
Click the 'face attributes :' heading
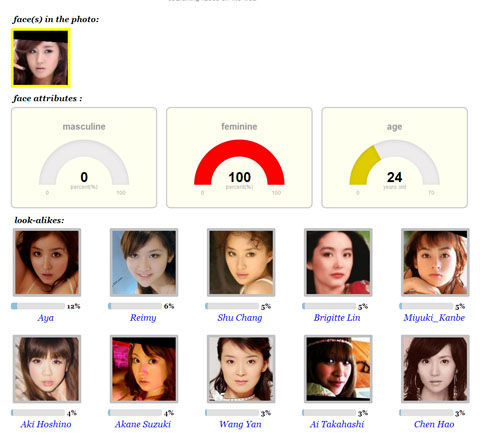(x=47, y=98)
